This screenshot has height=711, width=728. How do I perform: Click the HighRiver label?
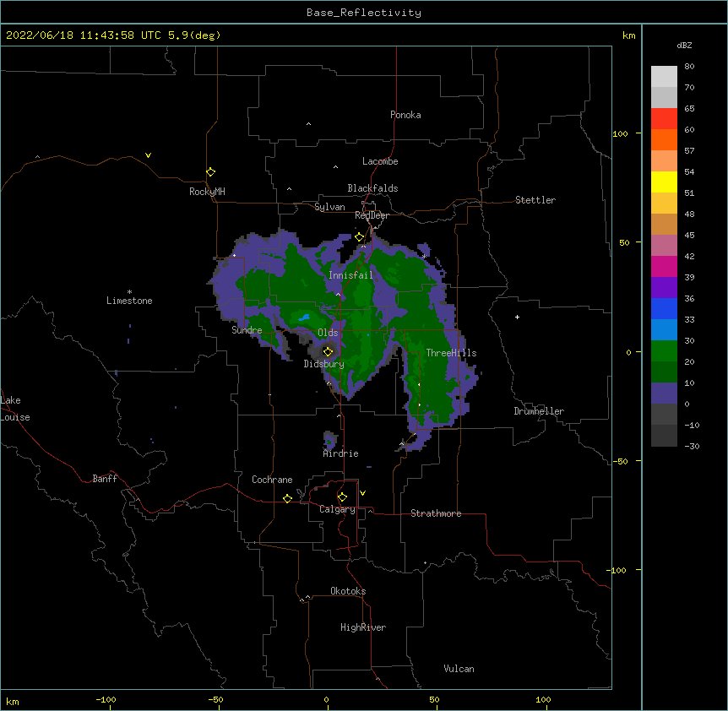point(363,627)
